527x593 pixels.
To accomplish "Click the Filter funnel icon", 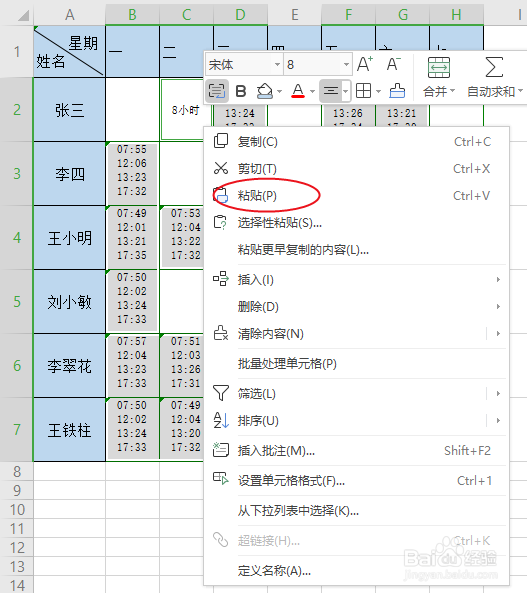I will pyautogui.click(x=221, y=393).
